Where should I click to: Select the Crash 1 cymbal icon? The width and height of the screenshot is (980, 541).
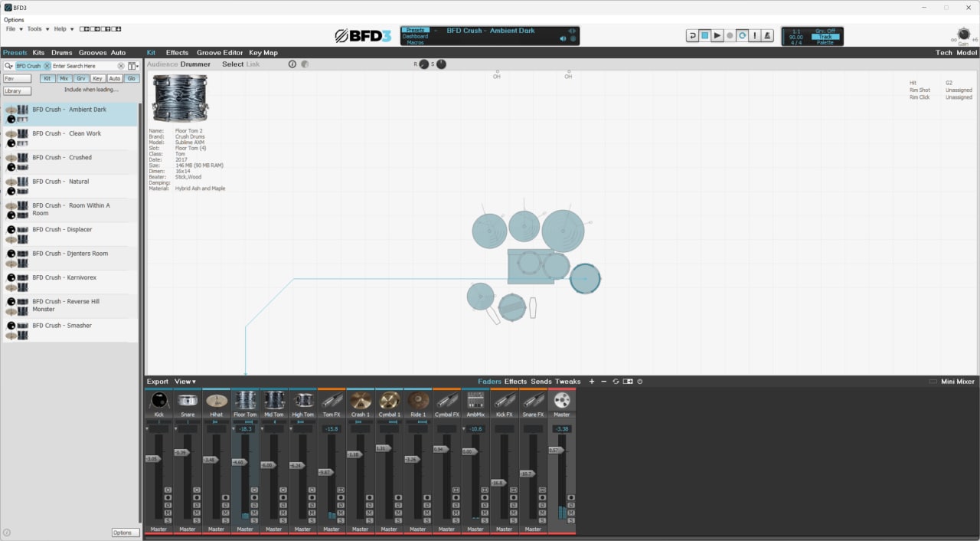361,400
